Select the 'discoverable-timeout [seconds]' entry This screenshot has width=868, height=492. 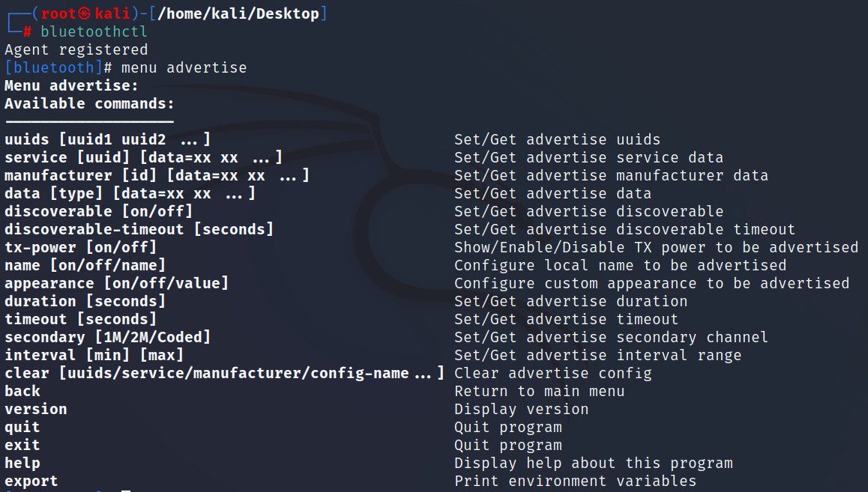139,229
